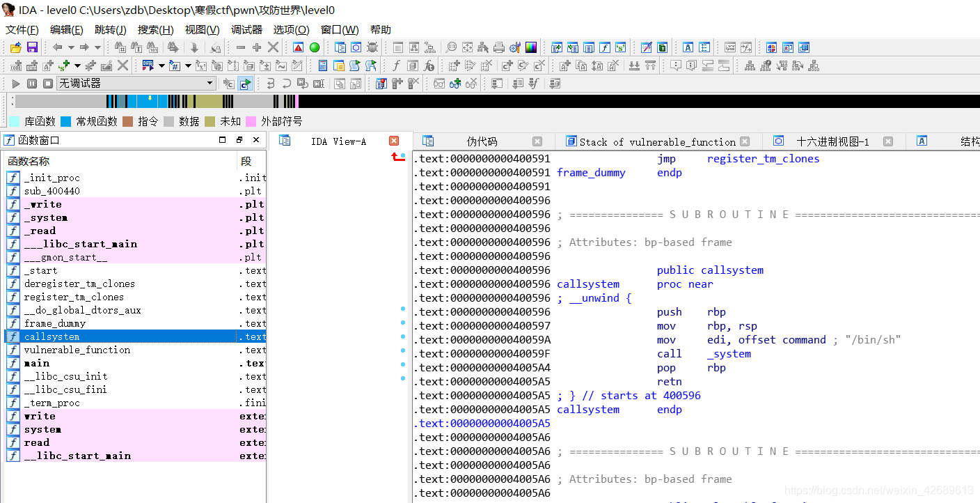Screen dimensions: 980x503
Task: Navigate forward with the right arrow
Action: click(84, 47)
